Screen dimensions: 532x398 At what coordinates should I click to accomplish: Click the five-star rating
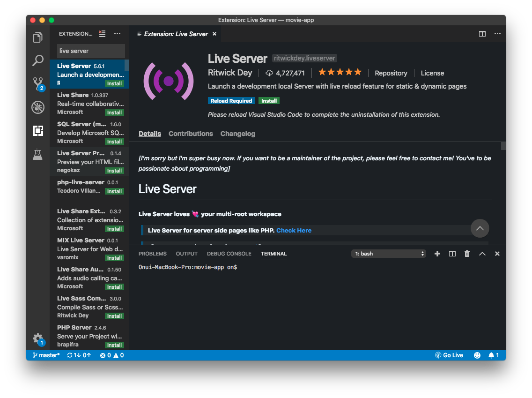point(340,72)
